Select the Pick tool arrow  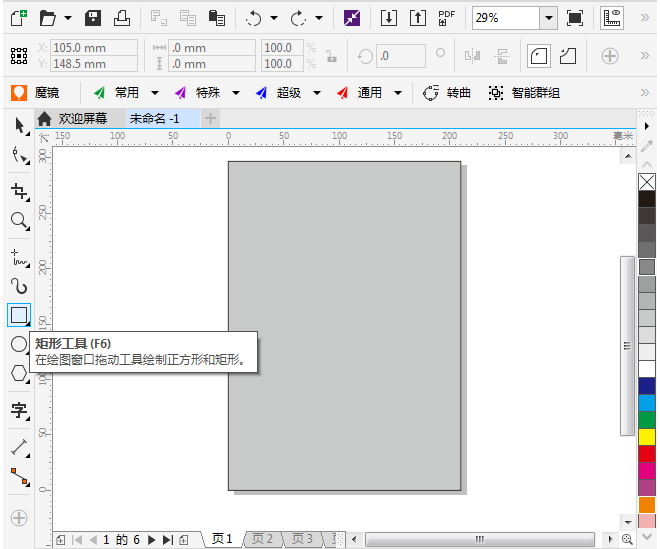point(19,126)
